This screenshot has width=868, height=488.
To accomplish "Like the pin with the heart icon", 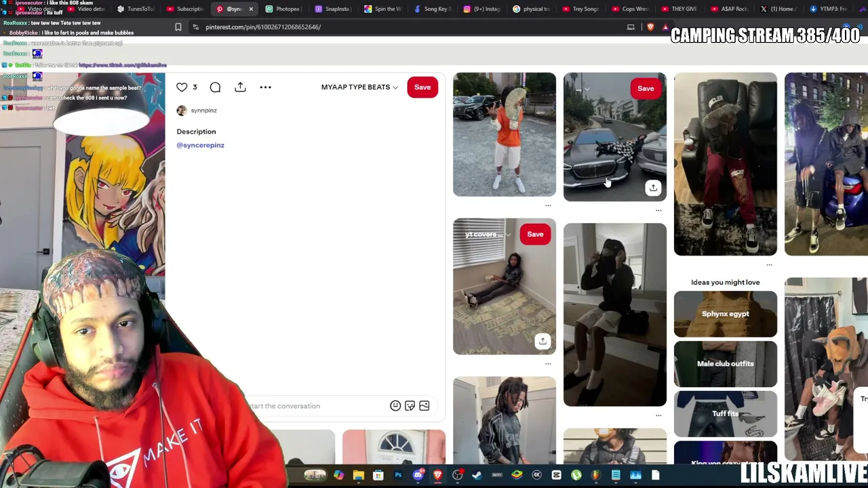I will click(x=182, y=87).
